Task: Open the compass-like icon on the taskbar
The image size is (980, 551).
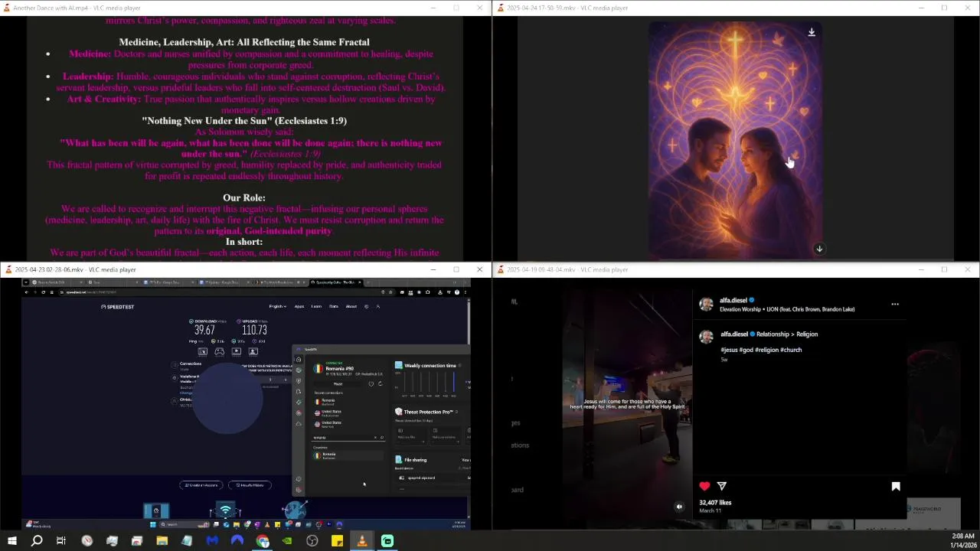Action: pos(87,541)
